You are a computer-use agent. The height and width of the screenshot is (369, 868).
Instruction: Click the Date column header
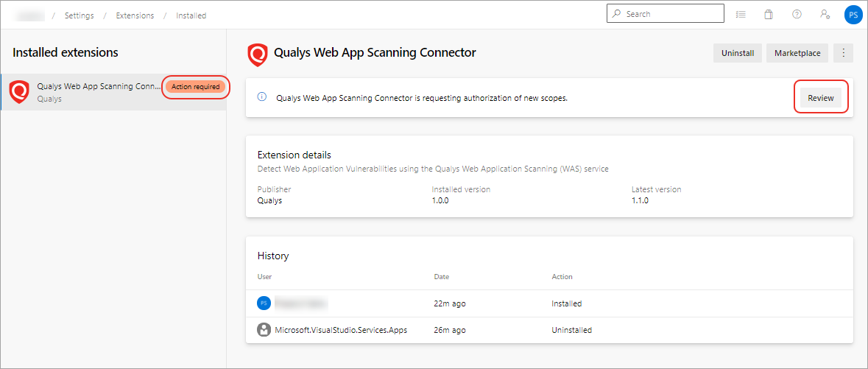[x=441, y=276]
